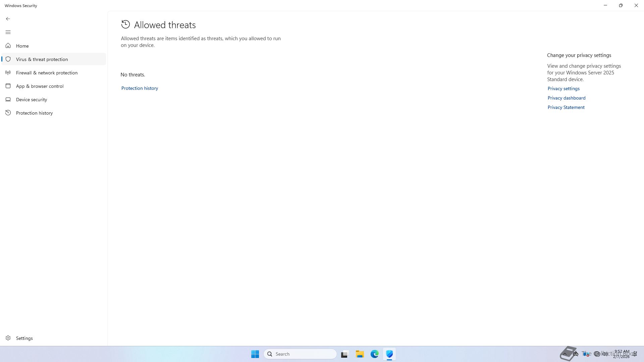Click the Device security laptop icon
The image size is (644, 362).
tap(8, 99)
